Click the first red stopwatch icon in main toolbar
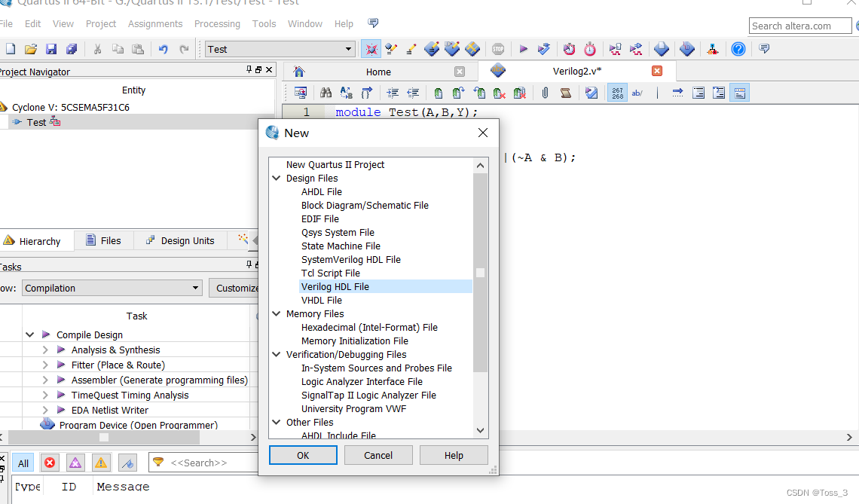This screenshot has height=504, width=859. [569, 49]
